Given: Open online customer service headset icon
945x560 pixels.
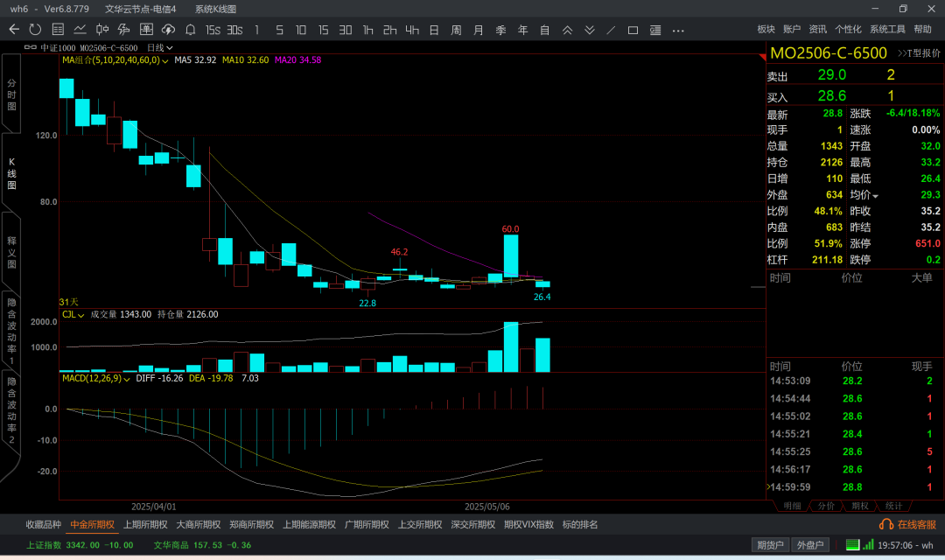Looking at the screenshot, I should coord(885,524).
